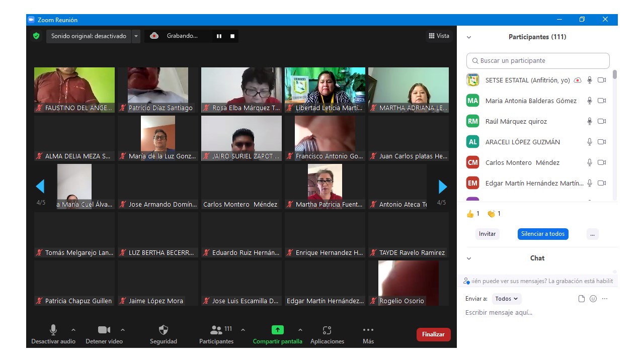Viewport: 644px width, 362px height.
Task: Click microphone icon of Raúl Márquez quiroz
Action: point(590,121)
